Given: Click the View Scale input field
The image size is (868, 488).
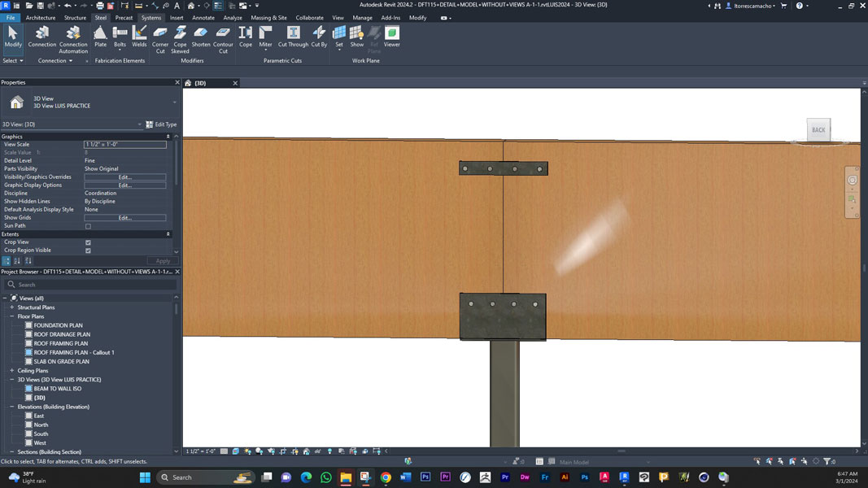Looking at the screenshot, I should 124,145.
